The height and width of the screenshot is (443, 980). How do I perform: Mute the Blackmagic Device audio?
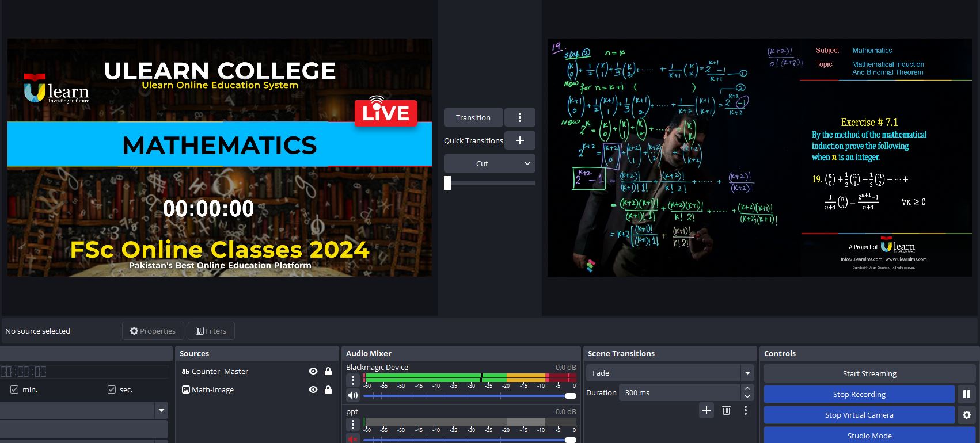pos(353,395)
